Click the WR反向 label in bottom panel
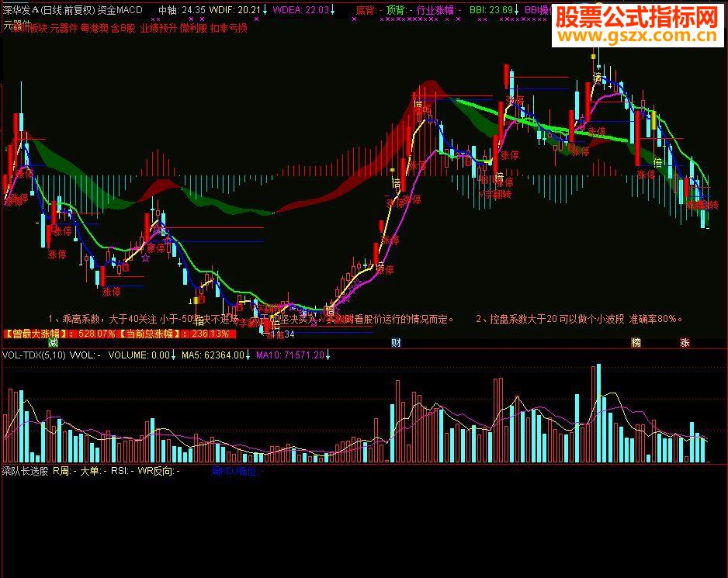Screen dimensions: 728x578 159,471
